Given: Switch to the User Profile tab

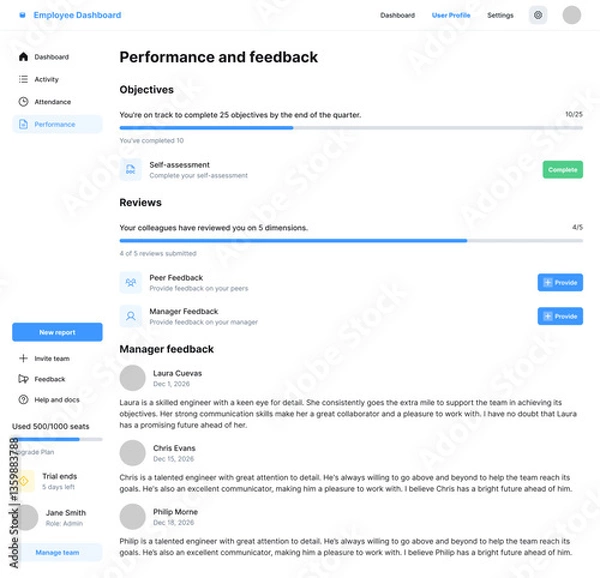Looking at the screenshot, I should (451, 15).
